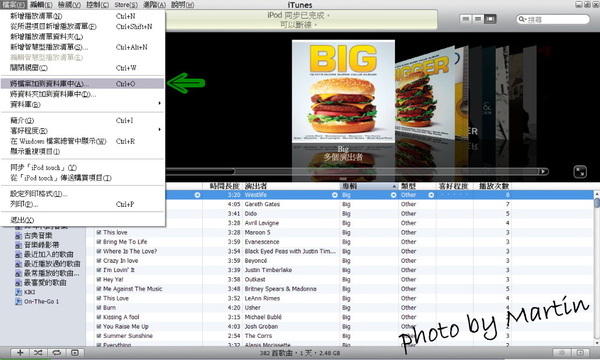Select Gareth Gates artist cell
Screen dimensions: 600x360
[291, 204]
